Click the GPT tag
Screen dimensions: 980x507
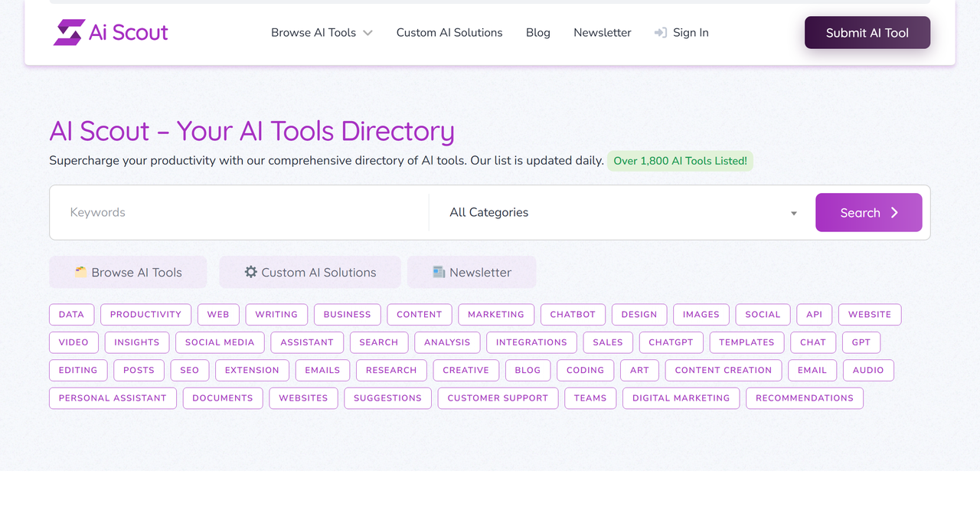coord(861,342)
